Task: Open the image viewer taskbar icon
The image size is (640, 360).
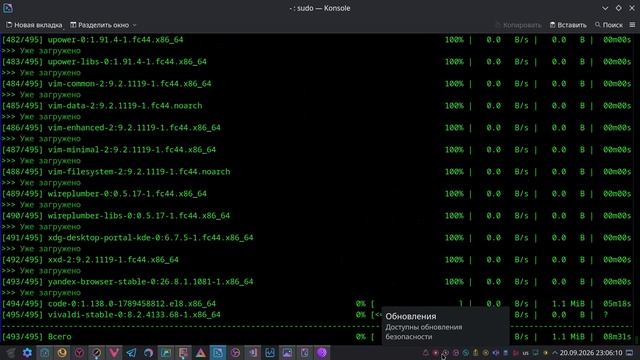Action: click(287, 353)
